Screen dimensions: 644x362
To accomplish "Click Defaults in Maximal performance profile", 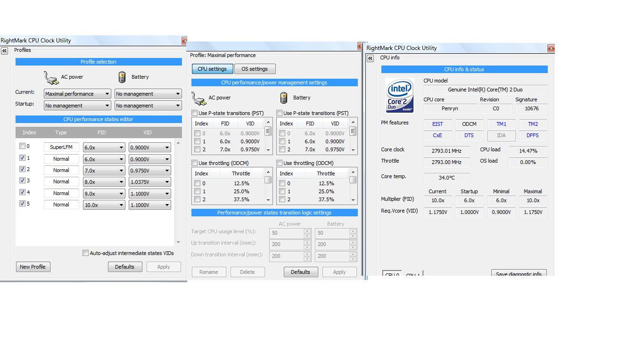I will point(300,272).
